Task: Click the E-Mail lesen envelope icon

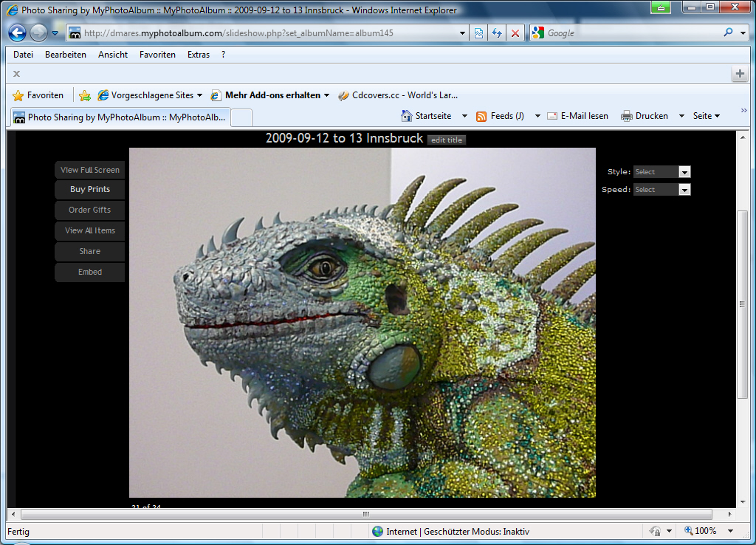Action: pyautogui.click(x=552, y=116)
